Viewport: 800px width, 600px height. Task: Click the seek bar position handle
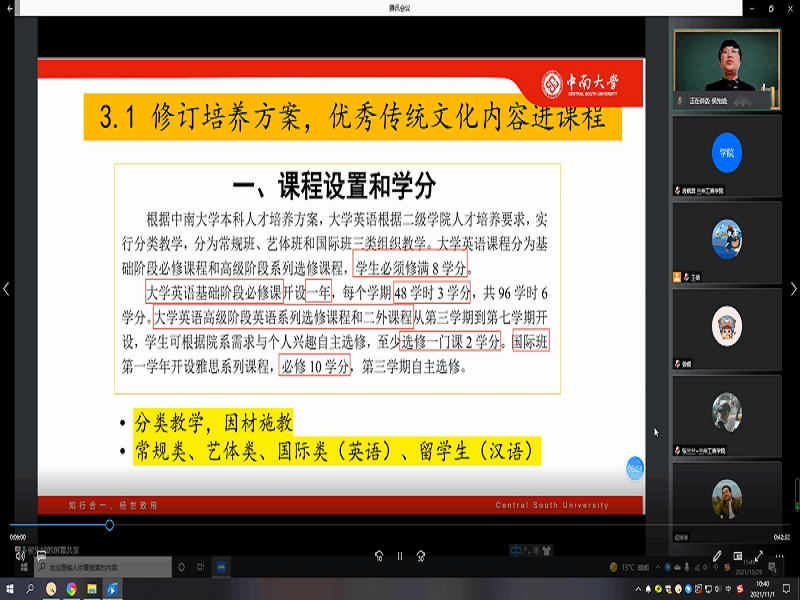point(109,525)
